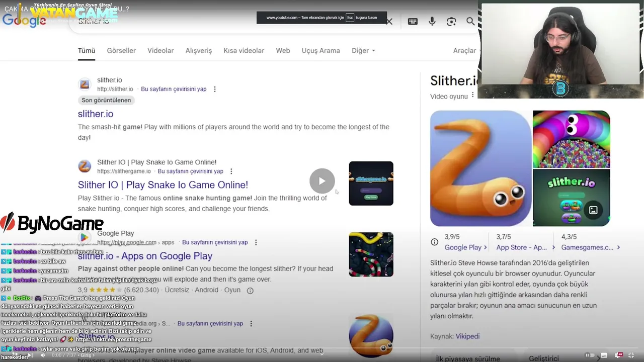This screenshot has height=362, width=644.
Task: Open the large orange snake panel image
Action: tap(480, 168)
